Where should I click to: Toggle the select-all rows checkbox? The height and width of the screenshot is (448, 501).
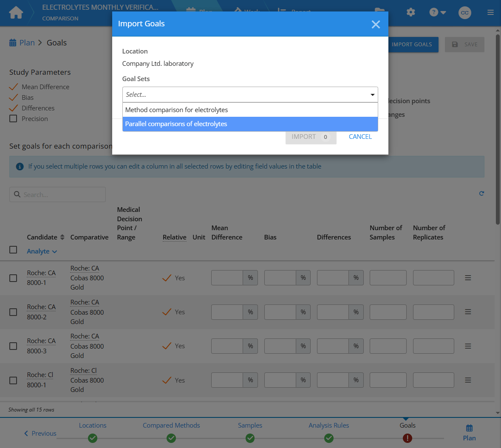[x=13, y=250]
